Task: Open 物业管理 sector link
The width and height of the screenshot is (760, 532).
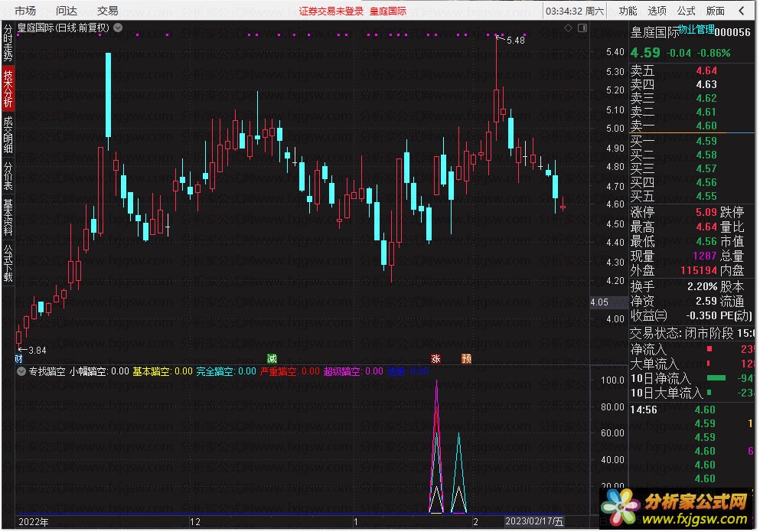Action: [x=696, y=30]
